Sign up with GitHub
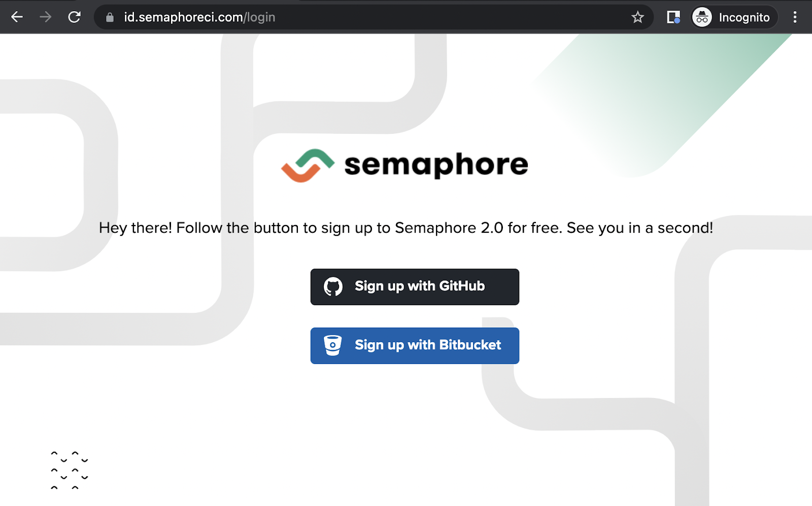This screenshot has width=812, height=506. coord(414,286)
